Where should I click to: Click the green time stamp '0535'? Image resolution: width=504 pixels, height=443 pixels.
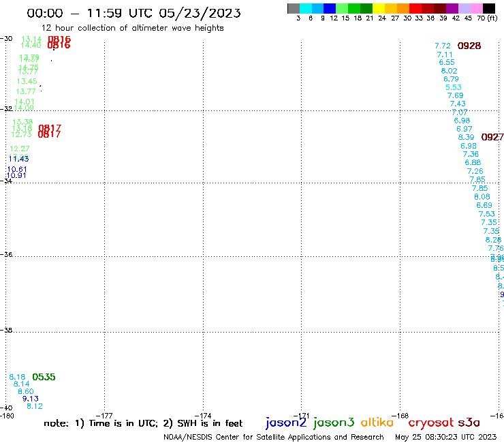[x=44, y=377]
